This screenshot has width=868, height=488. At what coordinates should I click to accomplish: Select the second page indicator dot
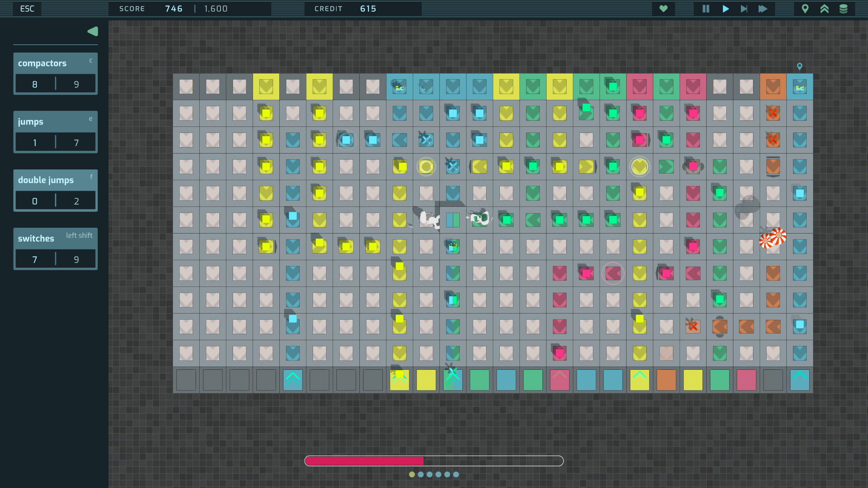[x=420, y=475]
